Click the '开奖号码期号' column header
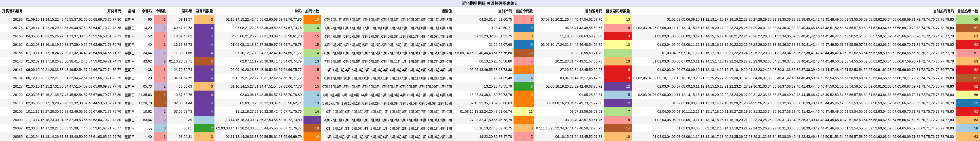This screenshot has width=980, height=141. tap(12, 11)
